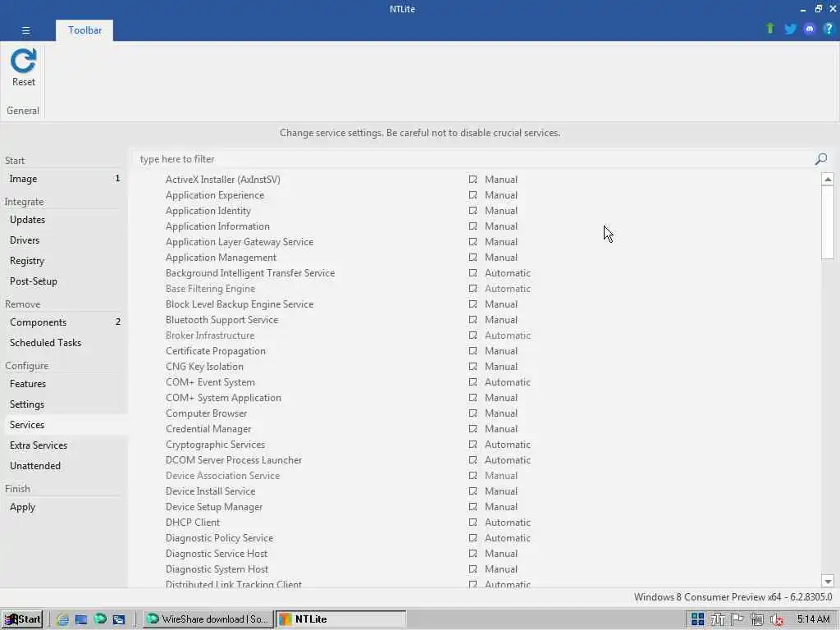
Task: Click the fourth quick launch window icon
Action: tap(118, 619)
